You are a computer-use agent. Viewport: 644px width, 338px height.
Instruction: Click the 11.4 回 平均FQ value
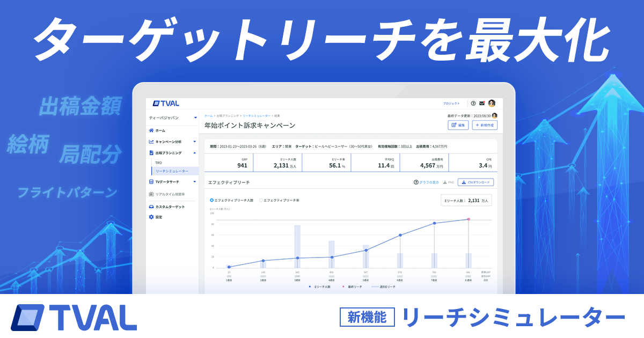386,166
